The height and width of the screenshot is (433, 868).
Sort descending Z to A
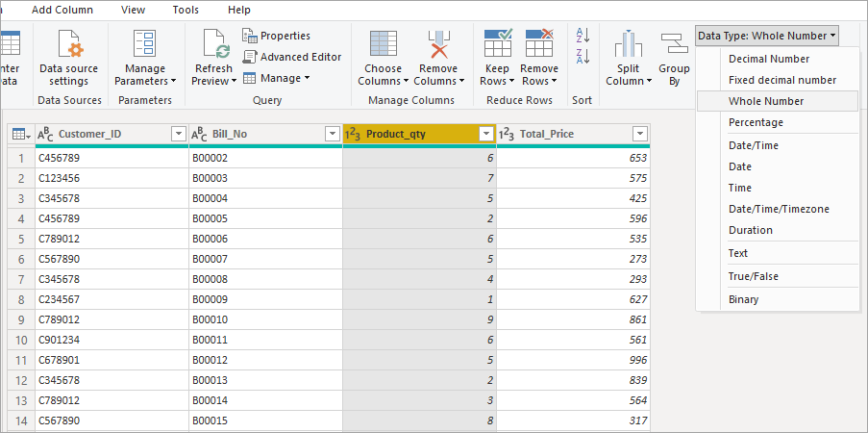pyautogui.click(x=583, y=56)
